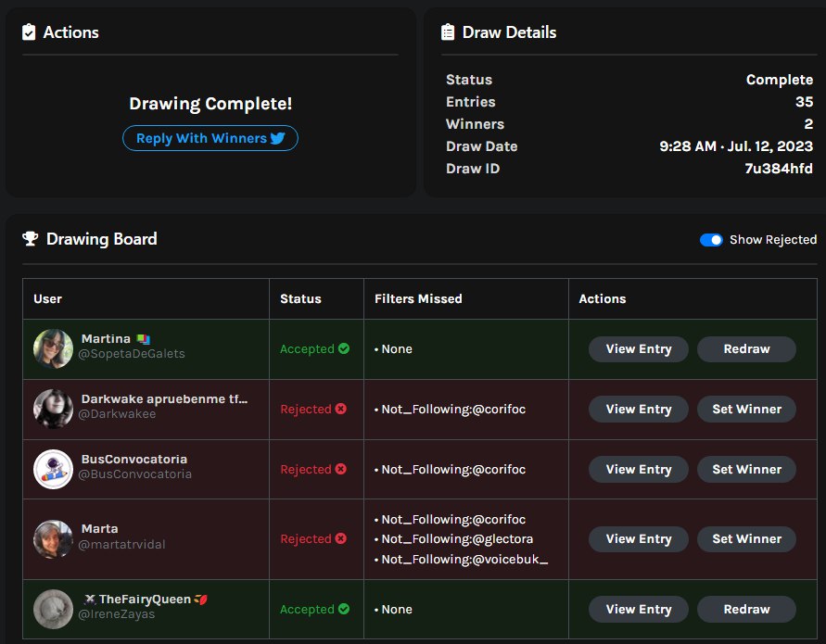826x644 pixels.
Task: View Entry for Darkwake
Action: pos(639,410)
